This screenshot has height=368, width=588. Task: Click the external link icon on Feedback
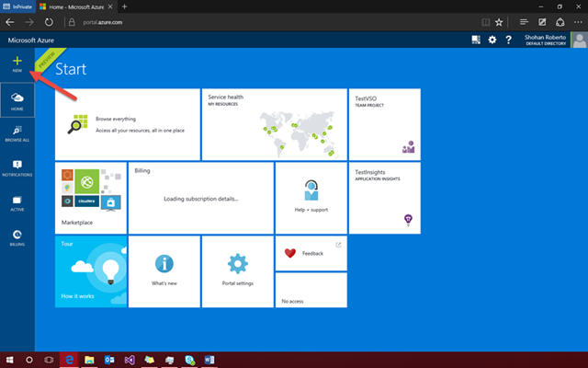[x=338, y=245]
